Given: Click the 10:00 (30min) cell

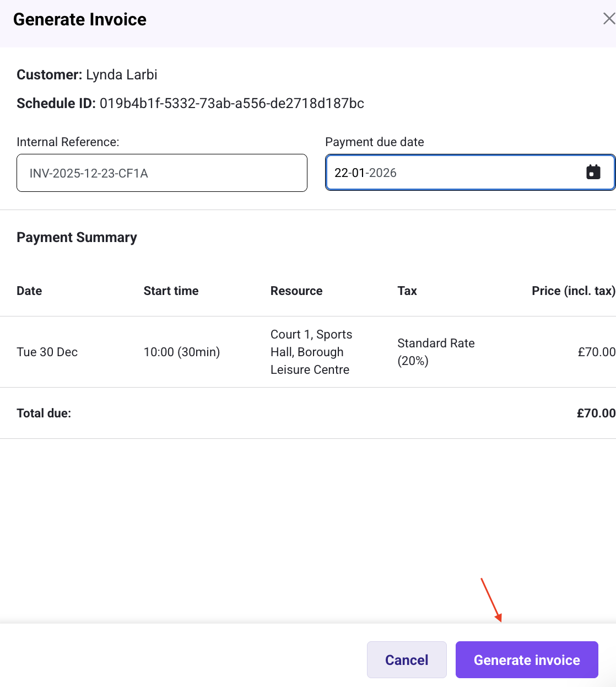Looking at the screenshot, I should tap(182, 352).
